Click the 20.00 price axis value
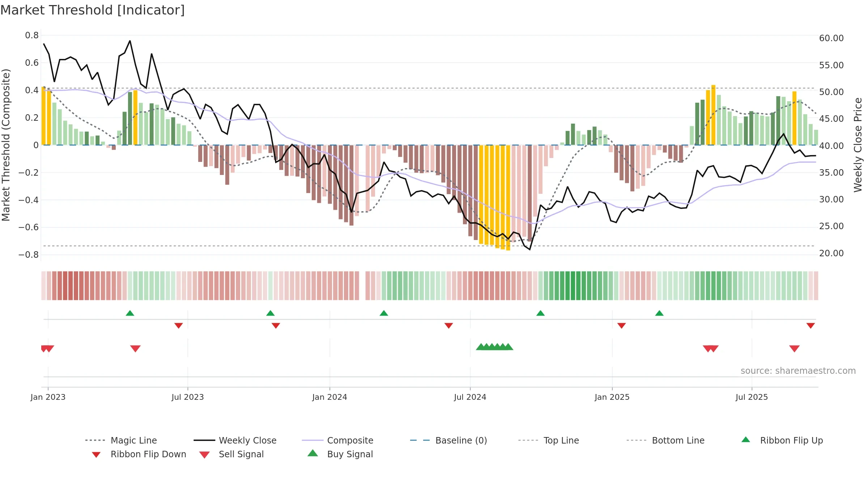Image resolution: width=868 pixels, height=488 pixels. [831, 253]
